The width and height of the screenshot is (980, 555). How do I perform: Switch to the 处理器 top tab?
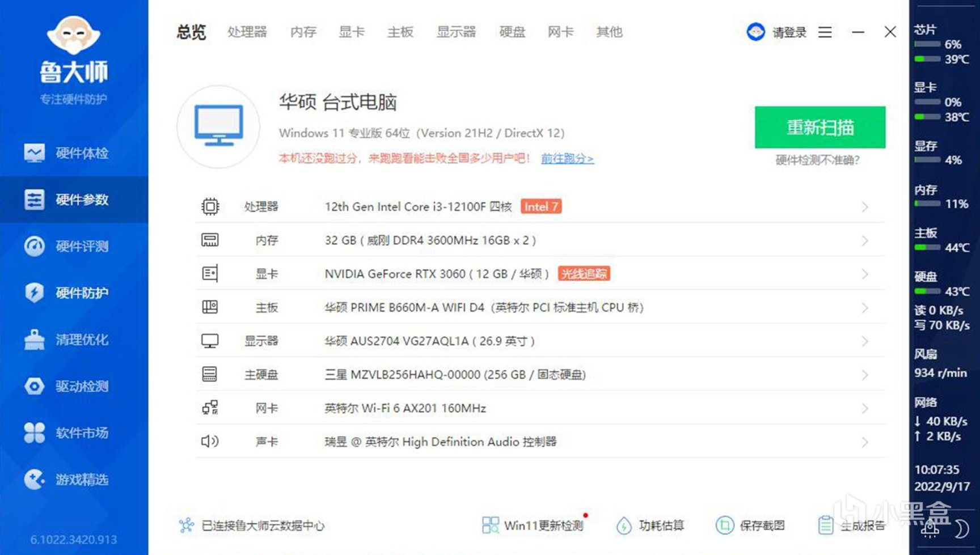click(x=247, y=32)
